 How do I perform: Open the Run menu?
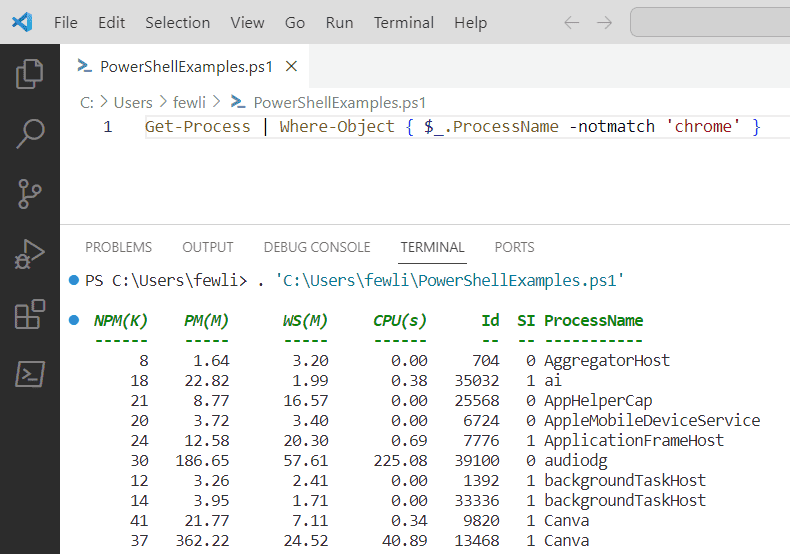[339, 23]
